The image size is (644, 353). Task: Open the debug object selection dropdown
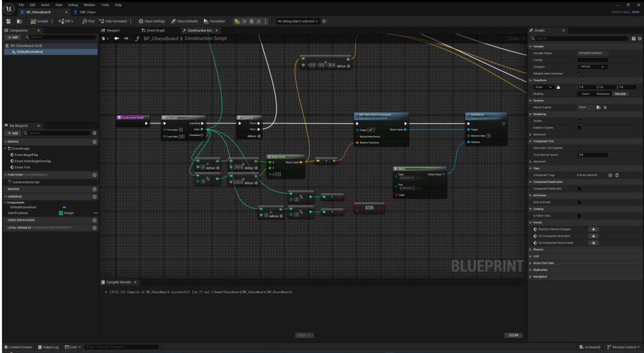[x=298, y=21]
